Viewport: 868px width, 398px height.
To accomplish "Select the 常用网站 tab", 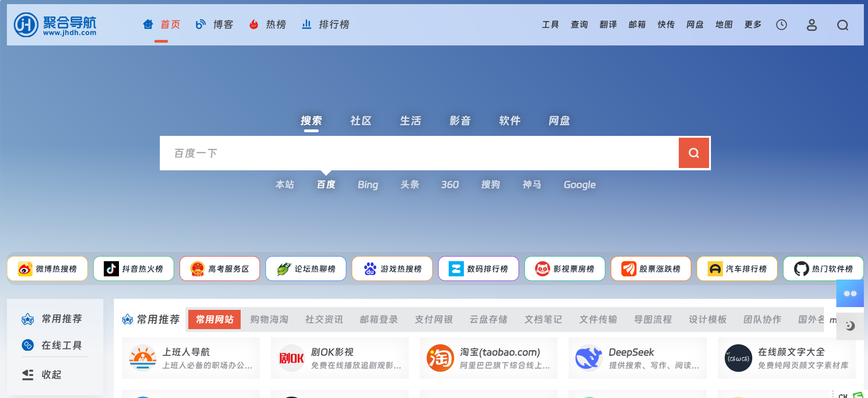I will 214,319.
